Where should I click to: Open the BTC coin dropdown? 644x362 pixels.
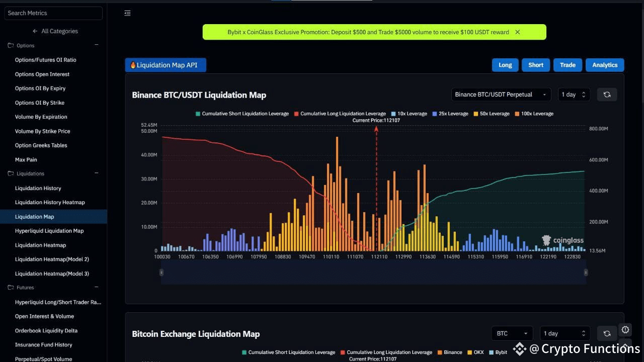click(512, 333)
